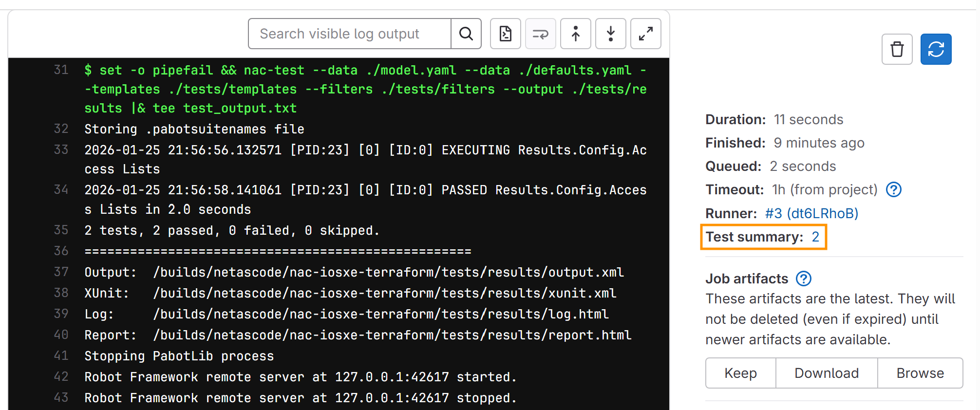Screen dimensions: 980x410
Task: Click the green nac-test command text
Action: tap(366, 89)
